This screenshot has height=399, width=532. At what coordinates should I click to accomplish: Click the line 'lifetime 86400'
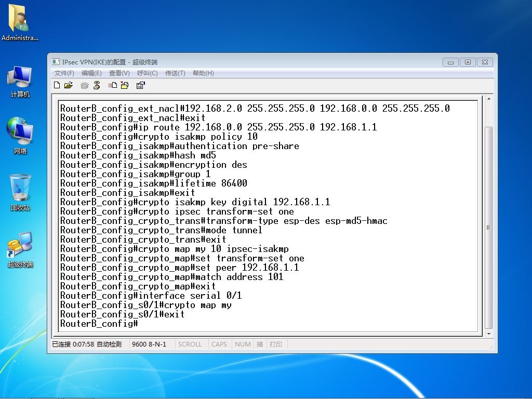coord(154,183)
